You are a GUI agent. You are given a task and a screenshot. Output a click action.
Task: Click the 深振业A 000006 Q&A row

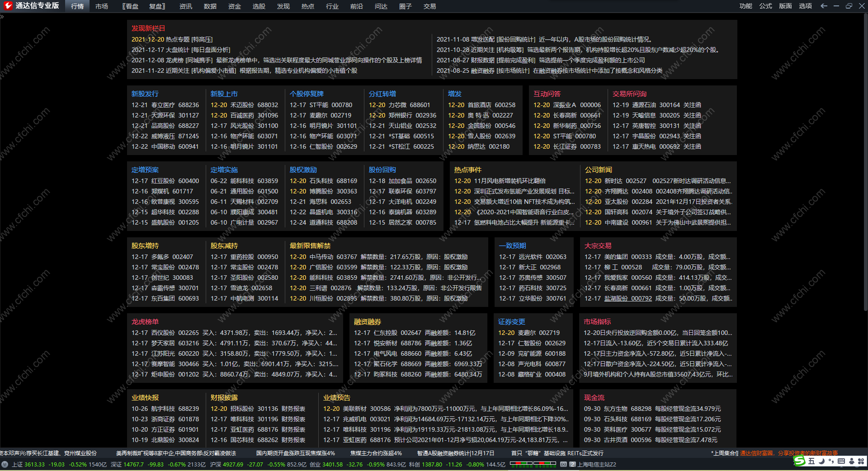(567, 105)
